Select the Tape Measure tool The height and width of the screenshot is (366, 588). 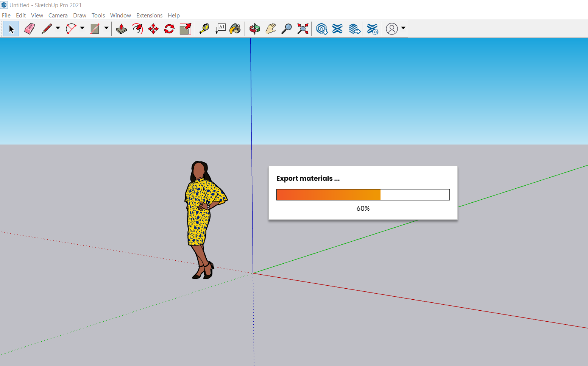point(204,28)
